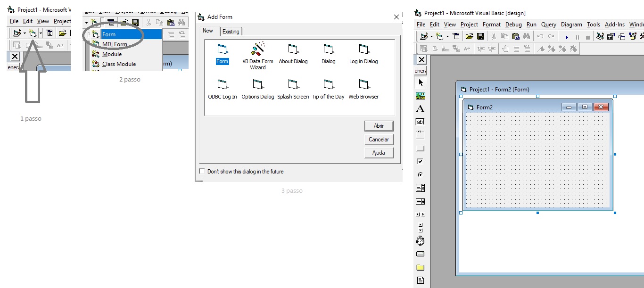
Task: Select the ListBox control in the toolbox
Action: click(420, 201)
